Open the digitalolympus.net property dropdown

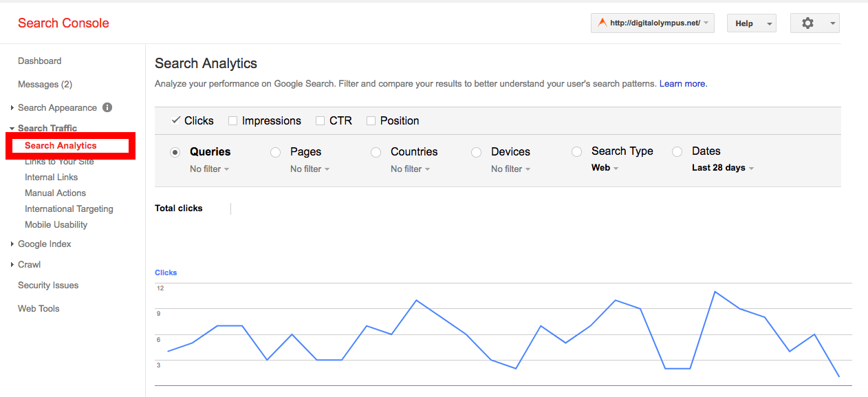[653, 23]
